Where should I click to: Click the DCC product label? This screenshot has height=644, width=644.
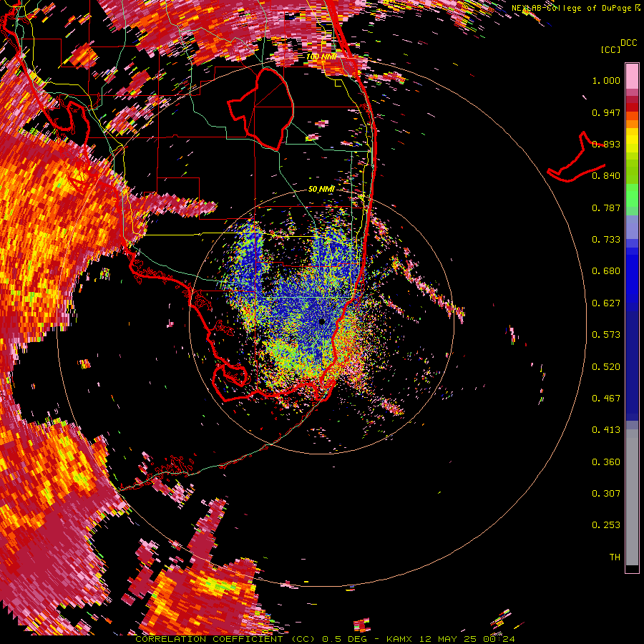628,43
